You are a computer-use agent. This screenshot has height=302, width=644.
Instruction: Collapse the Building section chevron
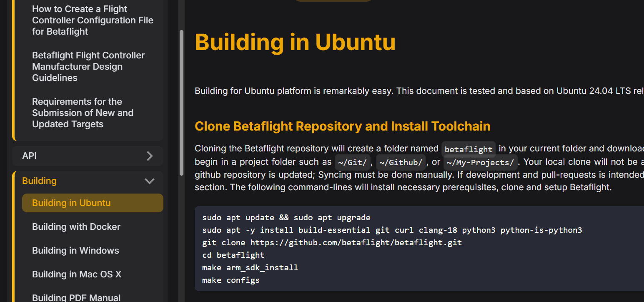click(150, 181)
